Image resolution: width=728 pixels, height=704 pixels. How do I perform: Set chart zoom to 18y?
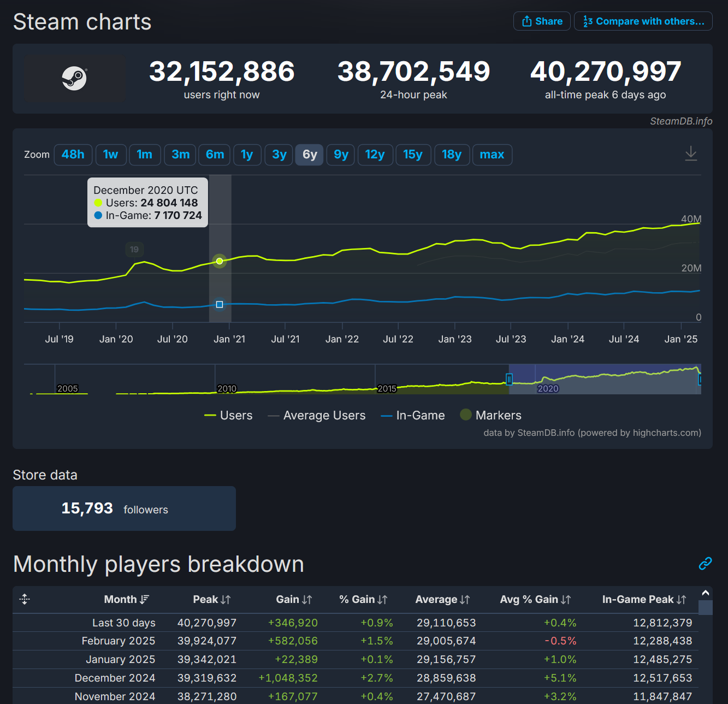point(452,155)
